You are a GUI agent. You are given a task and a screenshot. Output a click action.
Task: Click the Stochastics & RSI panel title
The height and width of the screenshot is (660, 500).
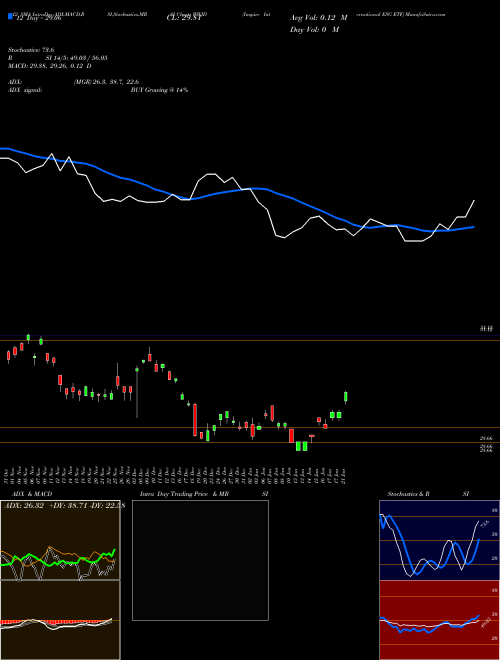click(x=428, y=494)
